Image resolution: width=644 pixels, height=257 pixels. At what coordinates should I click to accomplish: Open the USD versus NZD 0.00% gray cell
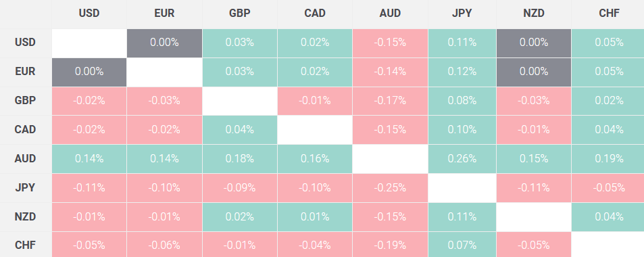(x=534, y=43)
